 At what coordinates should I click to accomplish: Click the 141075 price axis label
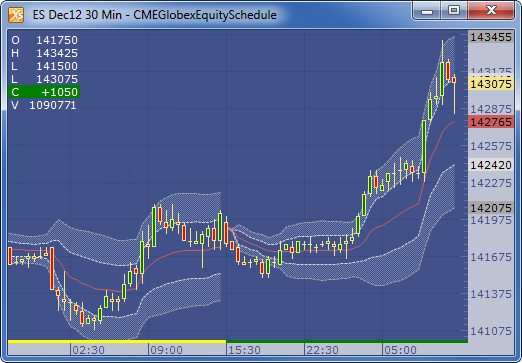point(491,331)
